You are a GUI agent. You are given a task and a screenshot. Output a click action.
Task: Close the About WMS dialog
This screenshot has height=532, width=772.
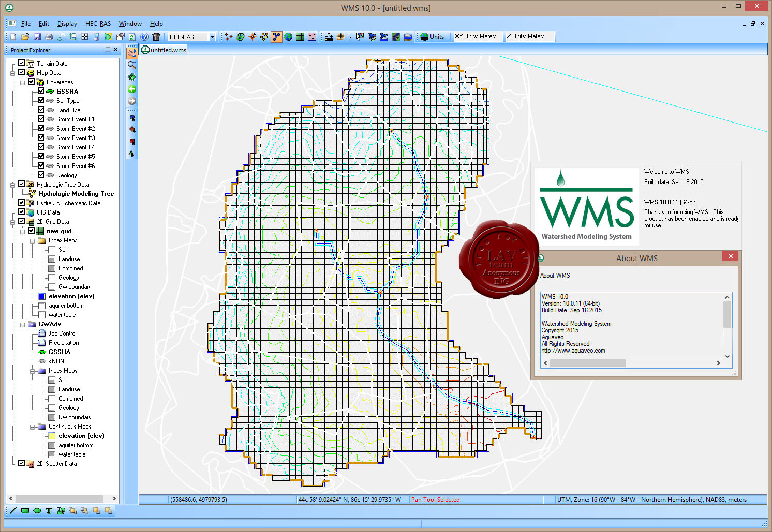pyautogui.click(x=730, y=256)
